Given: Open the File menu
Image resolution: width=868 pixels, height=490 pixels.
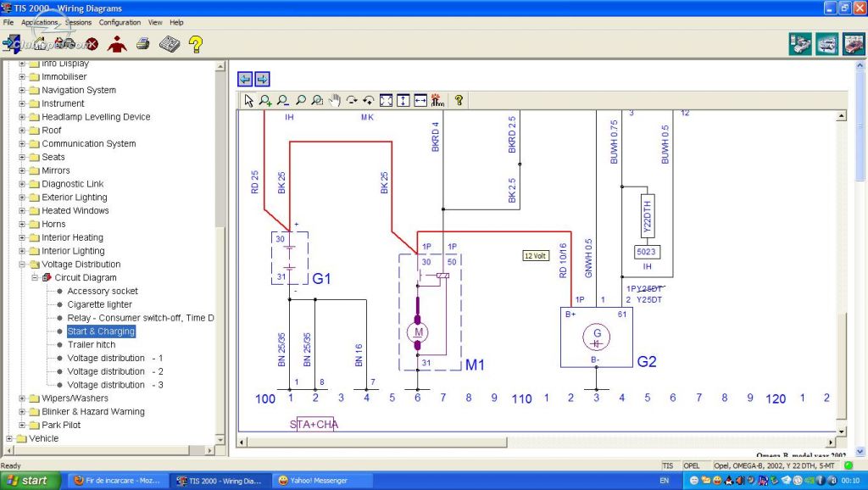Looking at the screenshot, I should [x=8, y=22].
